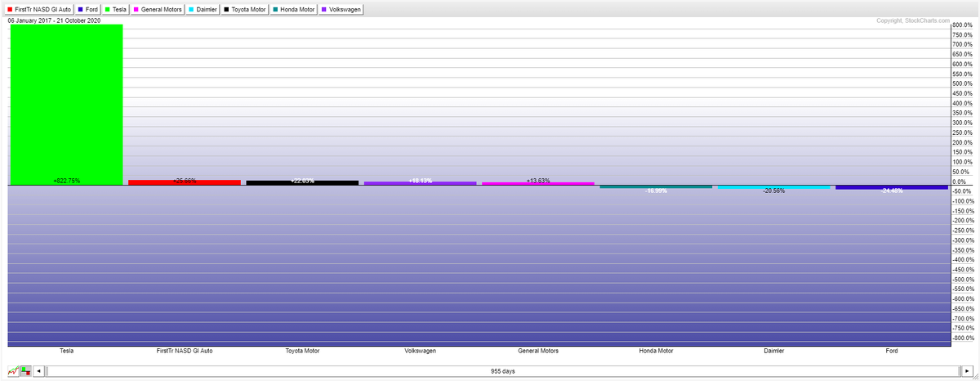Click the slider's right arrow button
Viewport: 980px width, 381px height.
tap(967, 371)
